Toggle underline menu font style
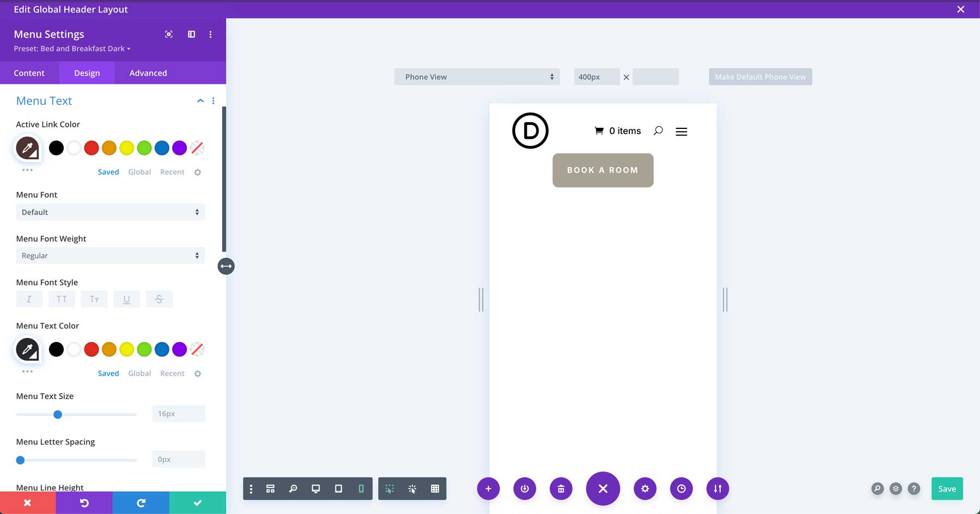Viewport: 980px width, 514px height. point(126,299)
